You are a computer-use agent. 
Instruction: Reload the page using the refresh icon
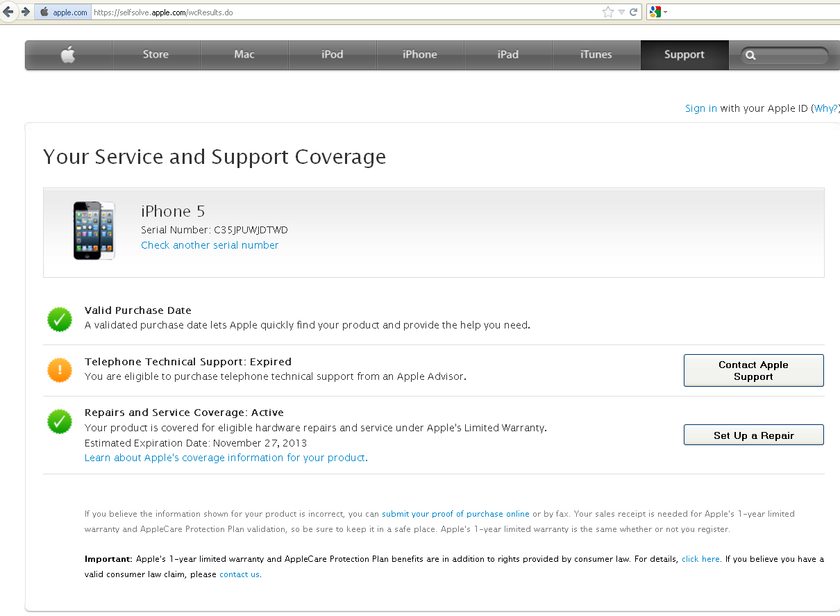click(634, 12)
